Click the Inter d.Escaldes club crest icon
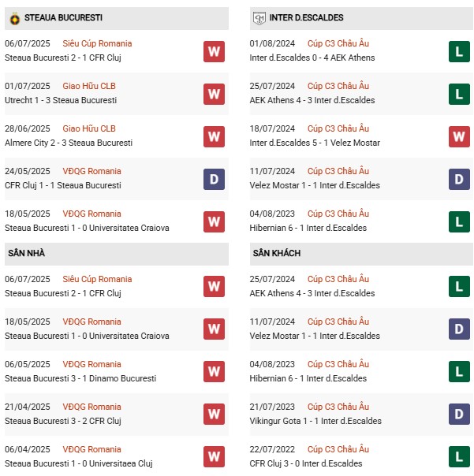This screenshot has width=474, height=476. (x=259, y=17)
